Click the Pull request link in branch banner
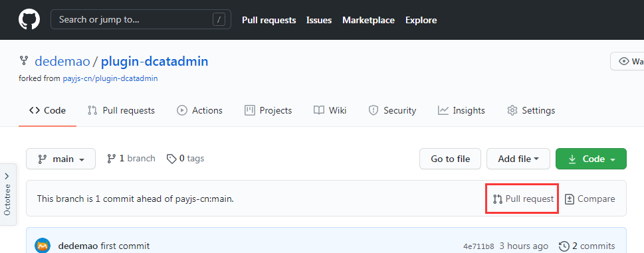 [x=523, y=199]
